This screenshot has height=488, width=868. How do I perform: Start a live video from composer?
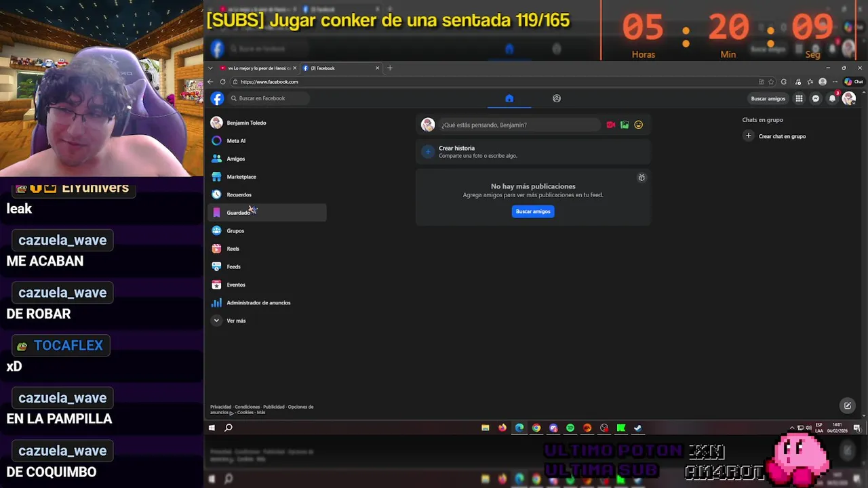coord(610,125)
